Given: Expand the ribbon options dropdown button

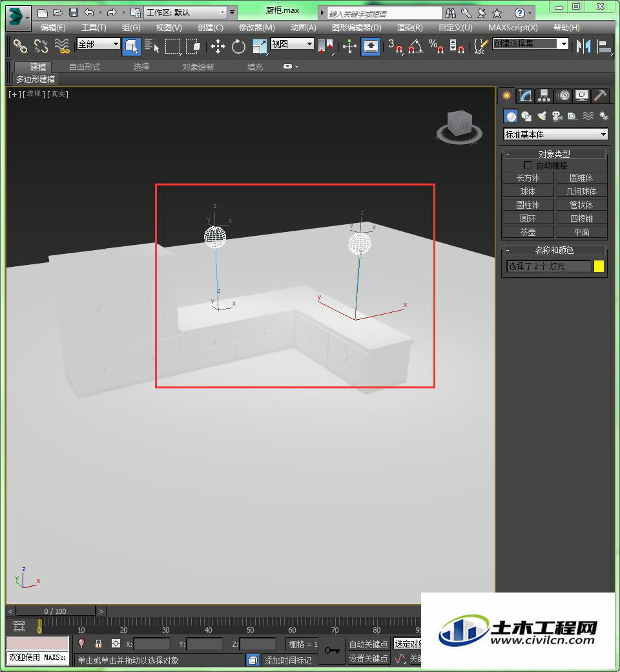Looking at the screenshot, I should (x=291, y=67).
